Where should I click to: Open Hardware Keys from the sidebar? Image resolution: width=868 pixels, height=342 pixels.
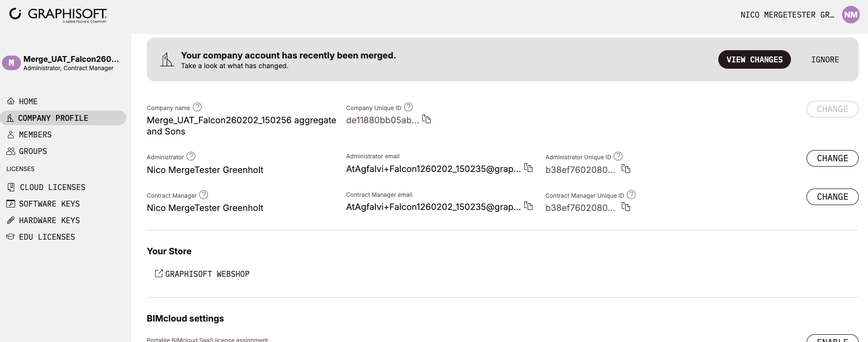[11, 220]
